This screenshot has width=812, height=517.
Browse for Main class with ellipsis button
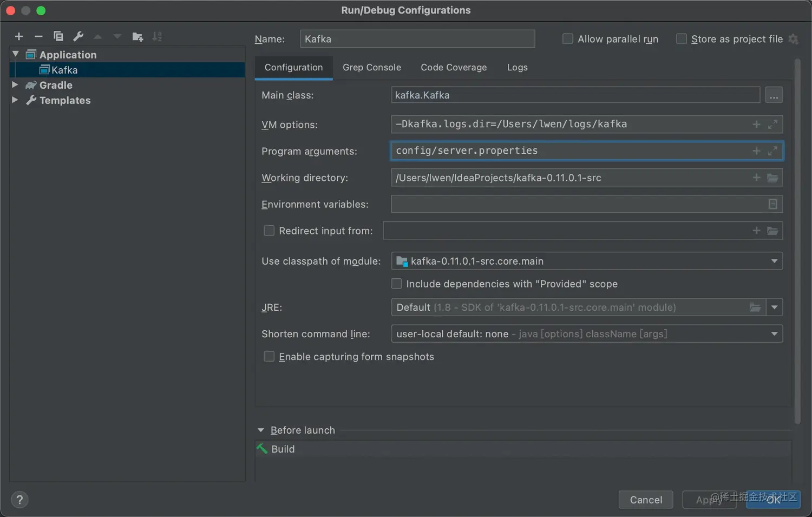tap(774, 95)
